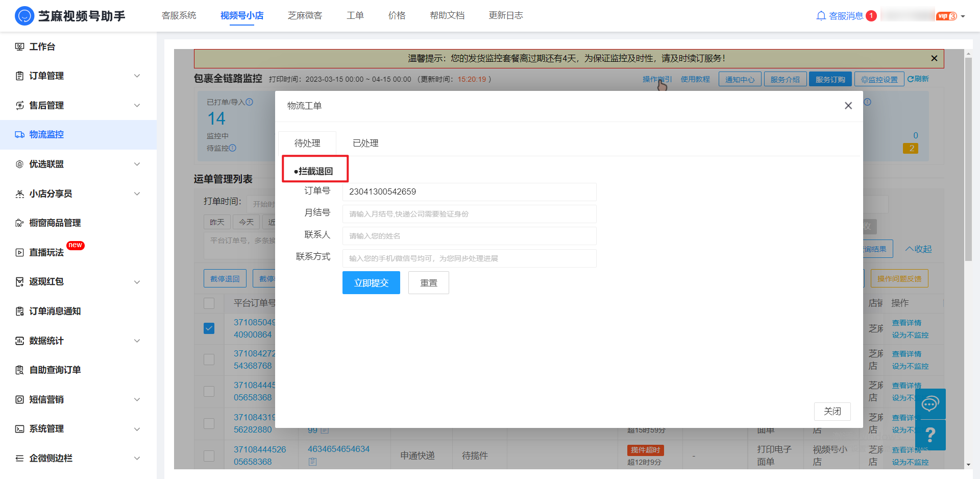Click the 关闭 button in dialog
The width and height of the screenshot is (980, 479).
click(832, 411)
